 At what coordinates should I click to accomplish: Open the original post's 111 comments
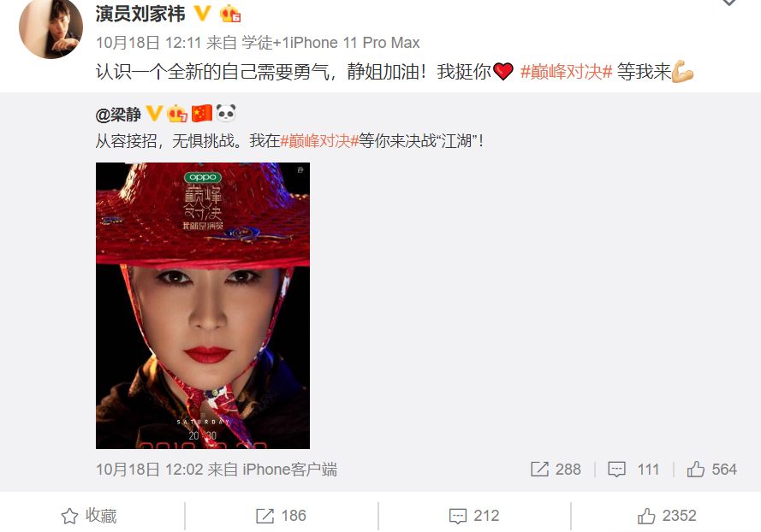[x=633, y=470]
